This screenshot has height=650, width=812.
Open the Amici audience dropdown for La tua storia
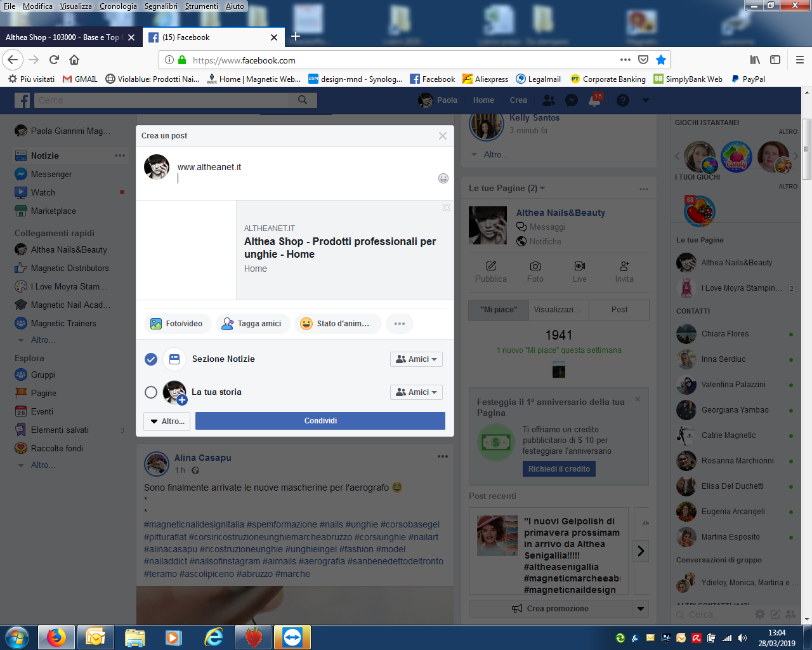pos(416,392)
